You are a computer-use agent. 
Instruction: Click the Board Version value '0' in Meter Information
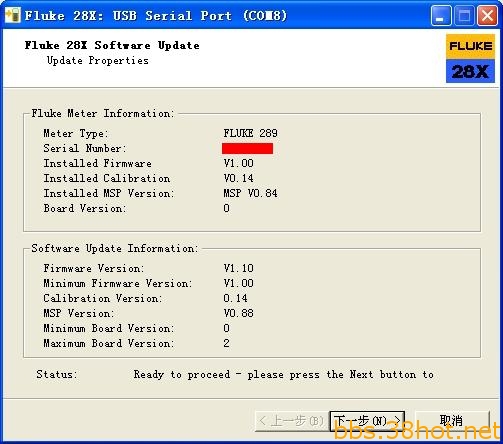pyautogui.click(x=226, y=208)
